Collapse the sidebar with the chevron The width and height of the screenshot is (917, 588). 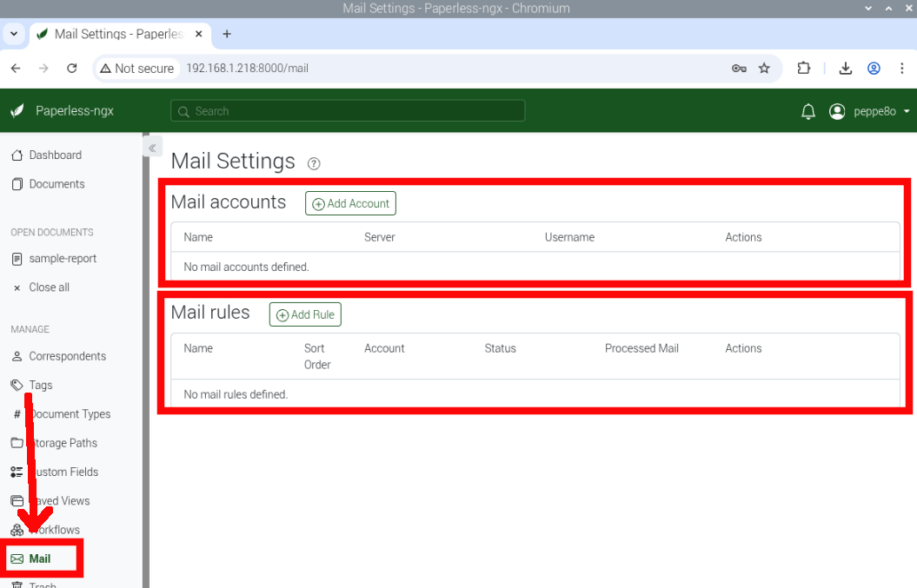pos(153,147)
